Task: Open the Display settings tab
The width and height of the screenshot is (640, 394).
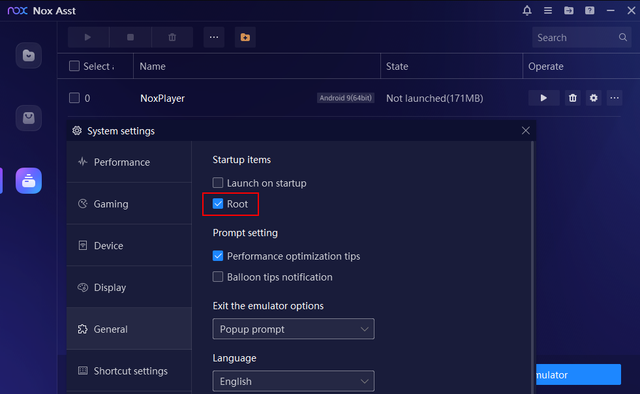Action: click(x=129, y=287)
